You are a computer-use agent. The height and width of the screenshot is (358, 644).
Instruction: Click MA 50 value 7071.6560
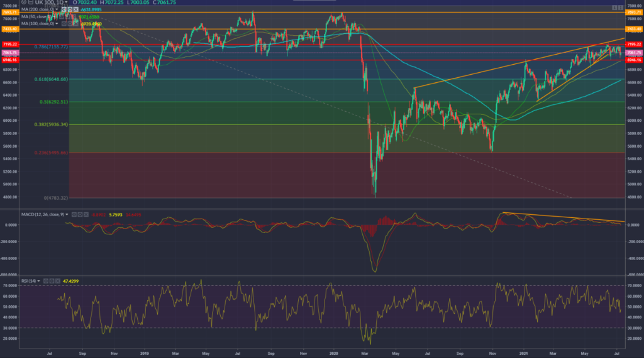point(89,17)
